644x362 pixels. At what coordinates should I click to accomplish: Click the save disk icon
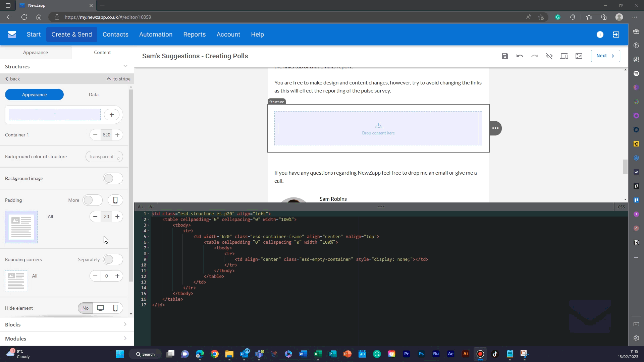505,56
